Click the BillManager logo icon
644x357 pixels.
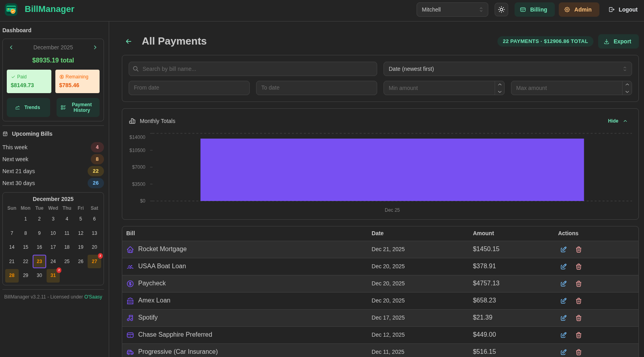[x=11, y=10]
